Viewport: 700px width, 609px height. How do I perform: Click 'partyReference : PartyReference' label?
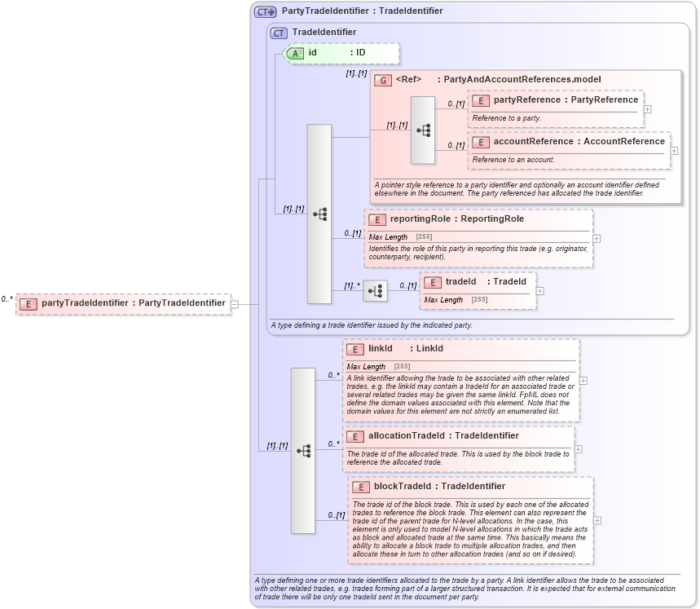point(566,100)
